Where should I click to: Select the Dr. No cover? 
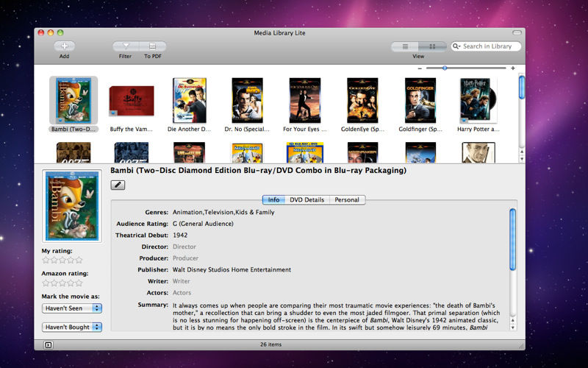(247, 100)
